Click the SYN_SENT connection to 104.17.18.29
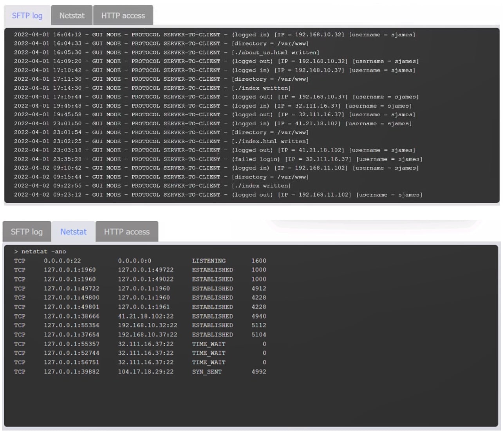 (x=141, y=371)
